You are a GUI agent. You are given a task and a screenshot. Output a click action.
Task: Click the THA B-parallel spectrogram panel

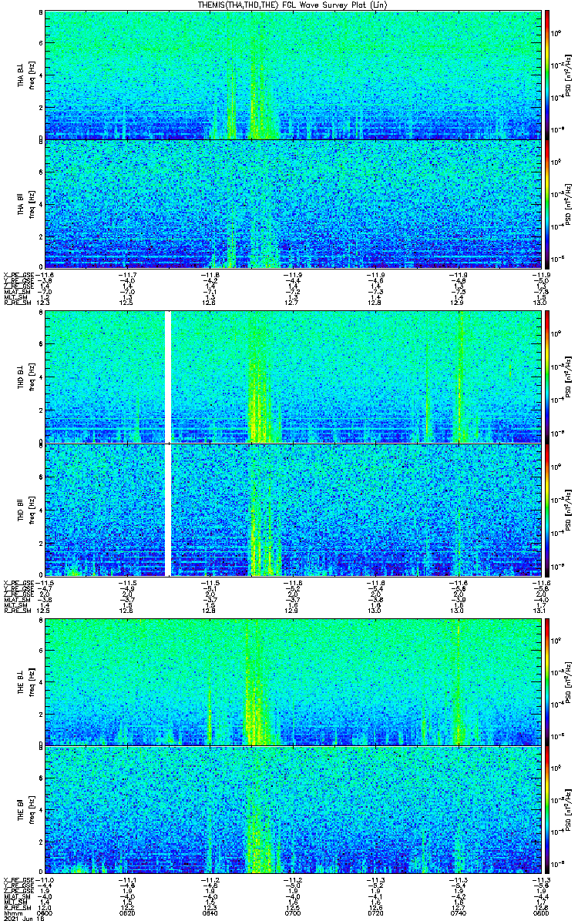pyautogui.click(x=293, y=204)
